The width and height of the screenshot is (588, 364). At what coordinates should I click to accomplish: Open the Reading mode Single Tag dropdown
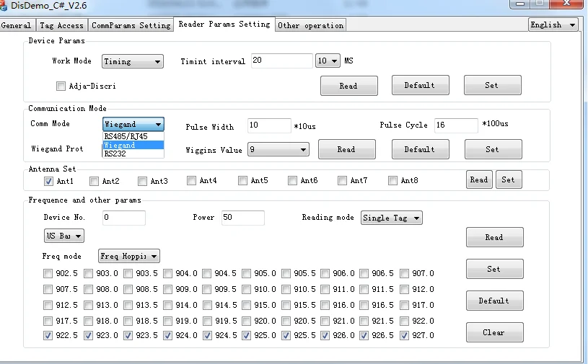[392, 218]
